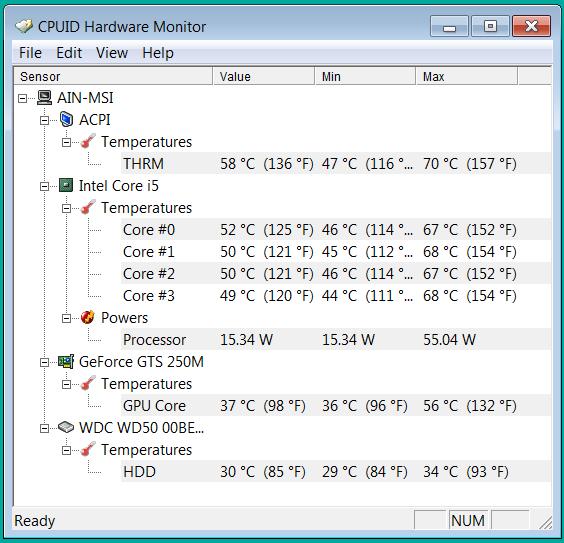Image resolution: width=564 pixels, height=543 pixels.
Task: Open the Help menu
Action: point(158,53)
